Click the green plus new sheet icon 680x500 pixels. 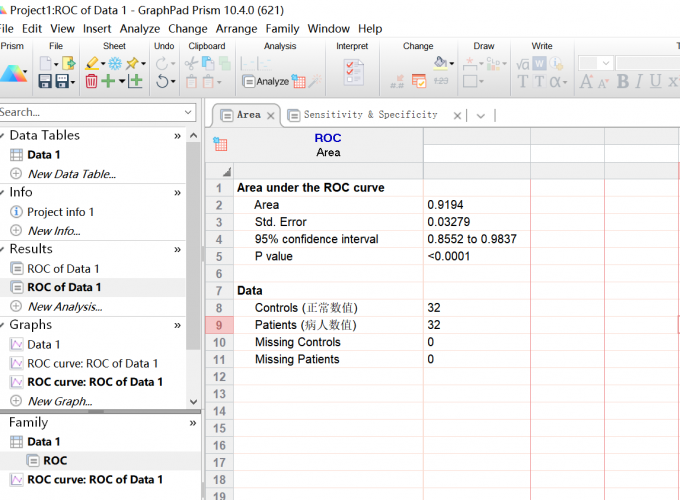[x=108, y=81]
